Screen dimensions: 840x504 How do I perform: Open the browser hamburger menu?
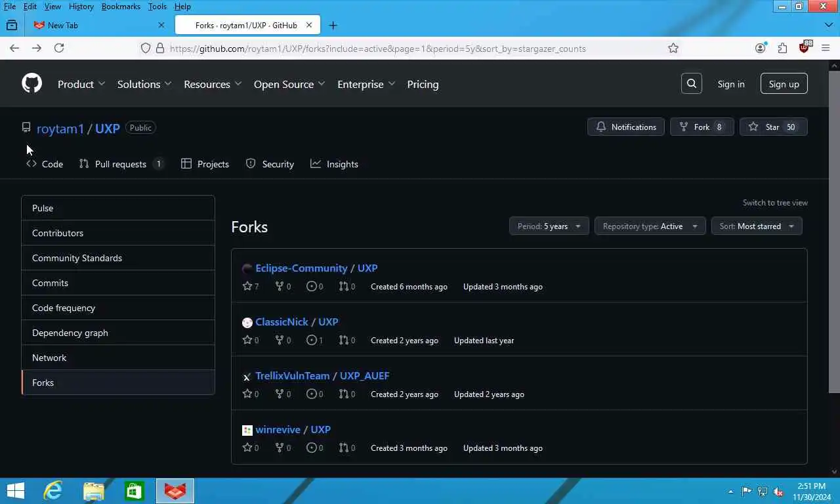pyautogui.click(x=826, y=48)
